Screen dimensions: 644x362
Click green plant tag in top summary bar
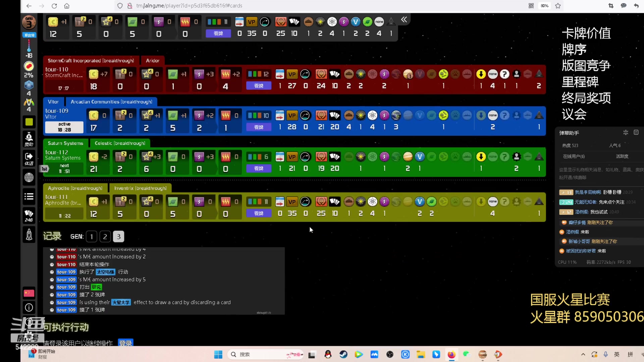[368, 22]
